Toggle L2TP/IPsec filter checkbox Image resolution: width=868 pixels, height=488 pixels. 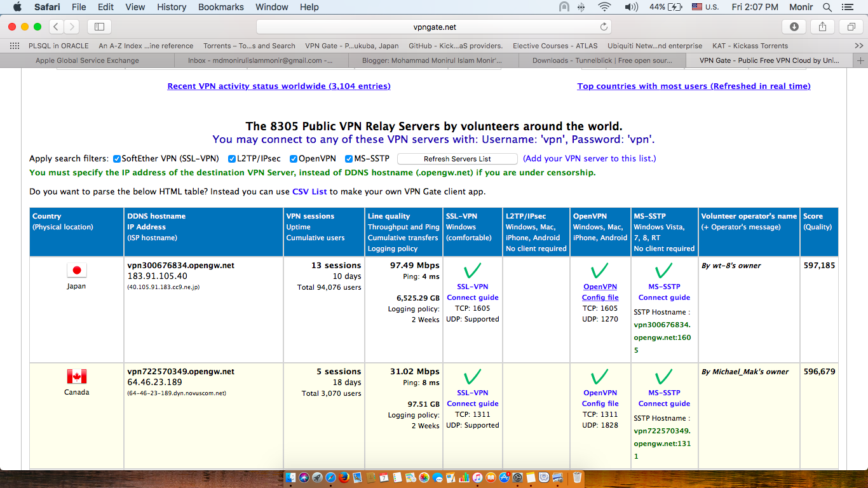coord(232,159)
